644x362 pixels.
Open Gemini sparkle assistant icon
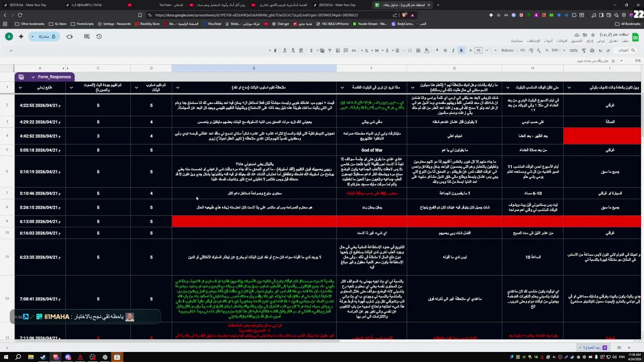pyautogui.click(x=21, y=36)
